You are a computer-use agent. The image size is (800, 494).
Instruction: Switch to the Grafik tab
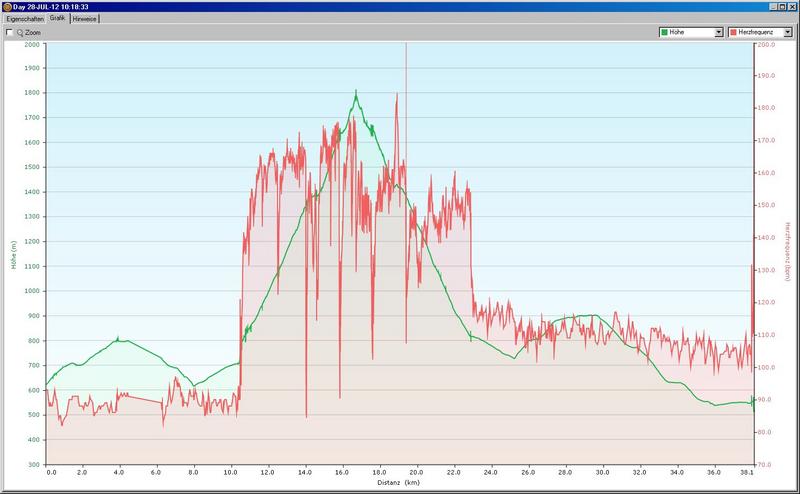click(x=58, y=19)
